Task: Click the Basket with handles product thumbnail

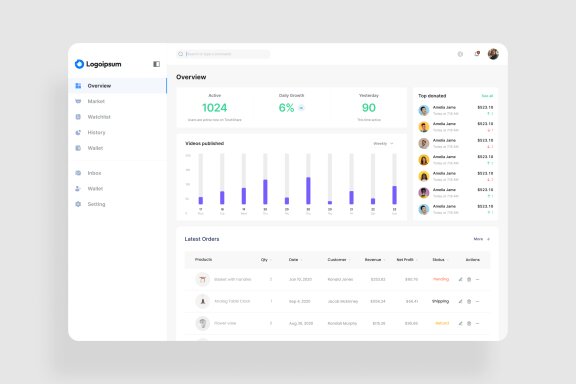Action: pos(202,279)
